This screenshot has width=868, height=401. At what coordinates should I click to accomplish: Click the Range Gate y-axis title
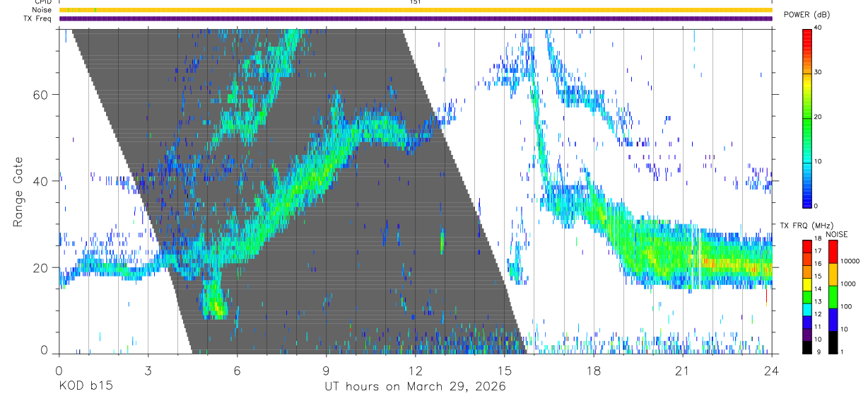point(17,191)
